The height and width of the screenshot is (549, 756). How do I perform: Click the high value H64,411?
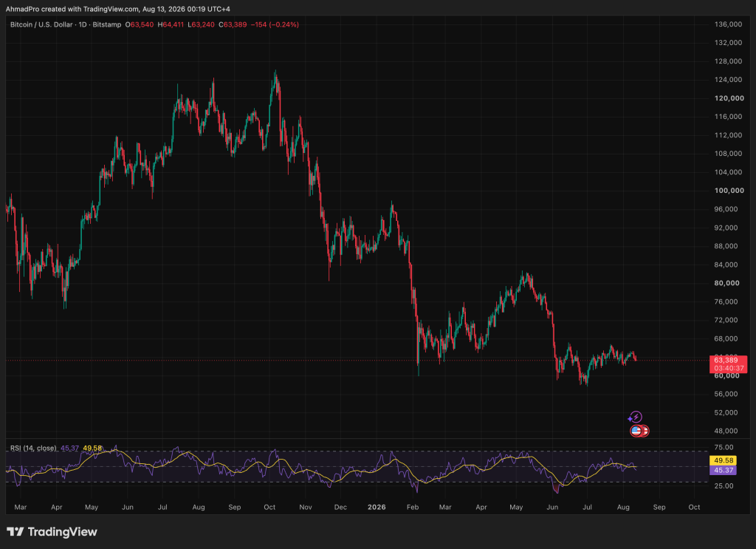coord(171,24)
